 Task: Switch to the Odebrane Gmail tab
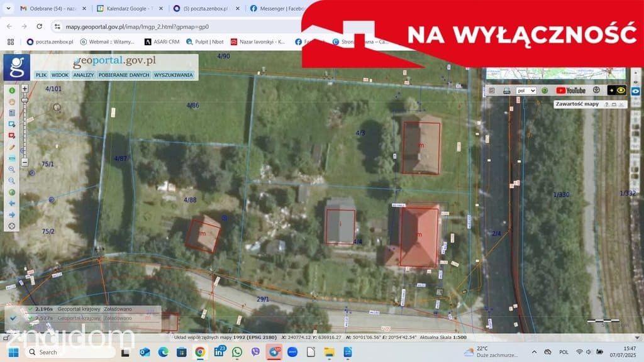point(53,8)
